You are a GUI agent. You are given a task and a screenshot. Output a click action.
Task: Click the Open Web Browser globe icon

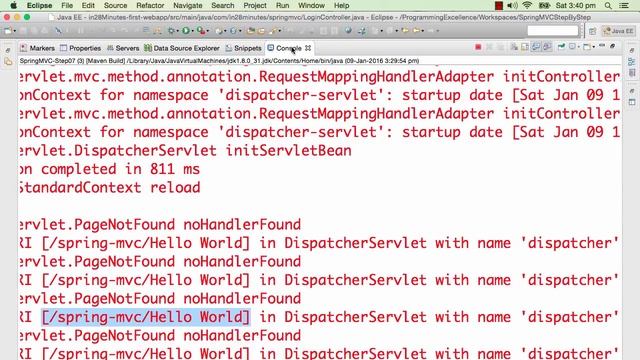pos(348,31)
